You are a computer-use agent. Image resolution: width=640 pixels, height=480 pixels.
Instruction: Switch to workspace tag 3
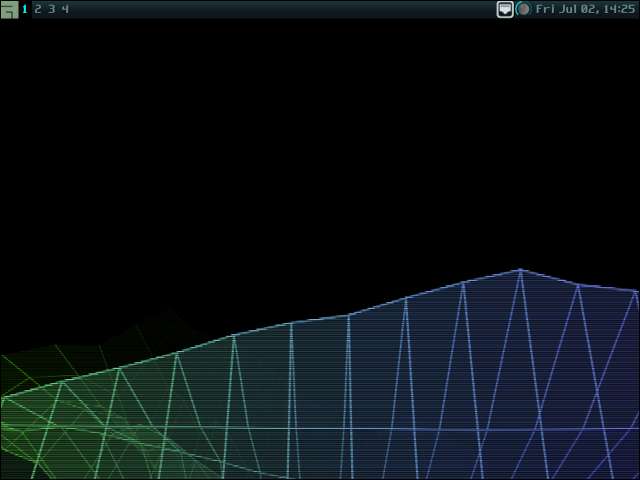click(x=51, y=9)
